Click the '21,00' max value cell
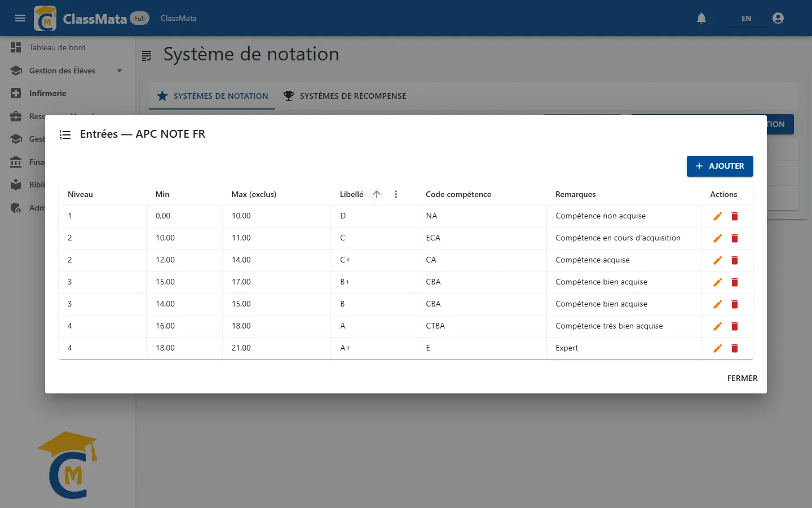 click(x=276, y=348)
